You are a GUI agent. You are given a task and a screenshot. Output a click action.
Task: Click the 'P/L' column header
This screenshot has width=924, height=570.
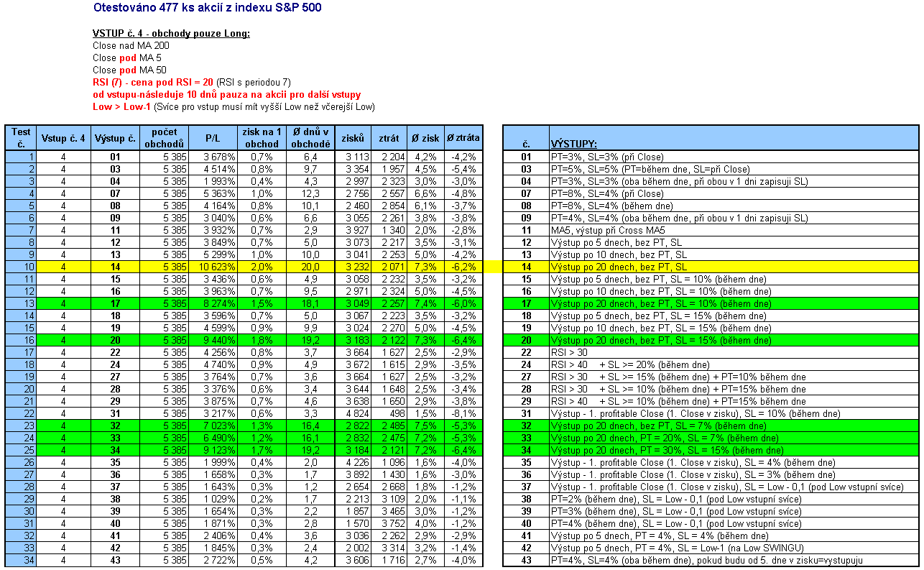tap(213, 138)
